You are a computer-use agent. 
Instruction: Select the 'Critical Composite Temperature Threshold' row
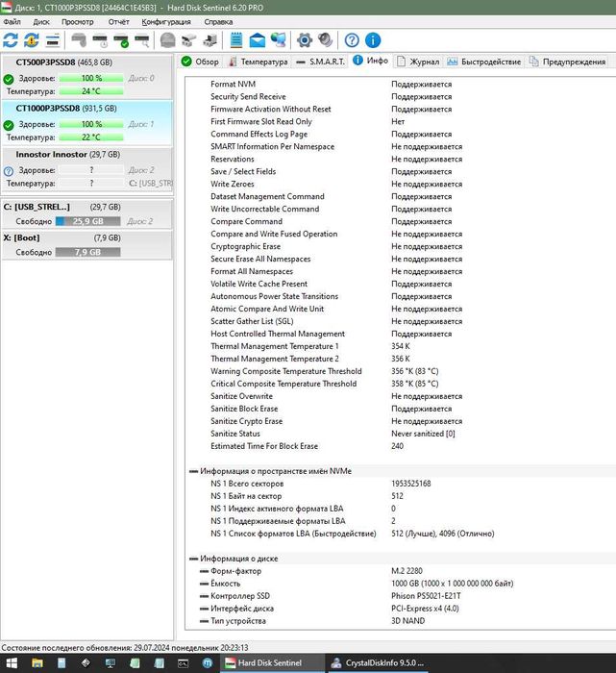[x=400, y=385]
